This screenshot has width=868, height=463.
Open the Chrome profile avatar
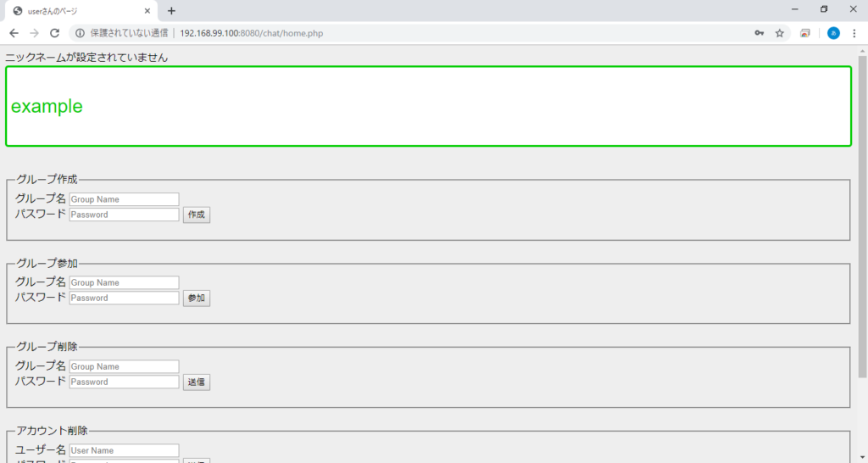tap(833, 33)
